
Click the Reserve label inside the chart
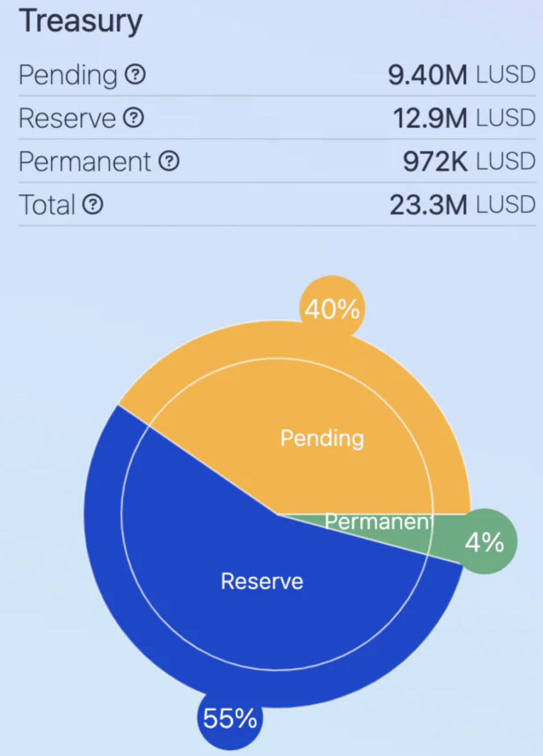[x=262, y=581]
